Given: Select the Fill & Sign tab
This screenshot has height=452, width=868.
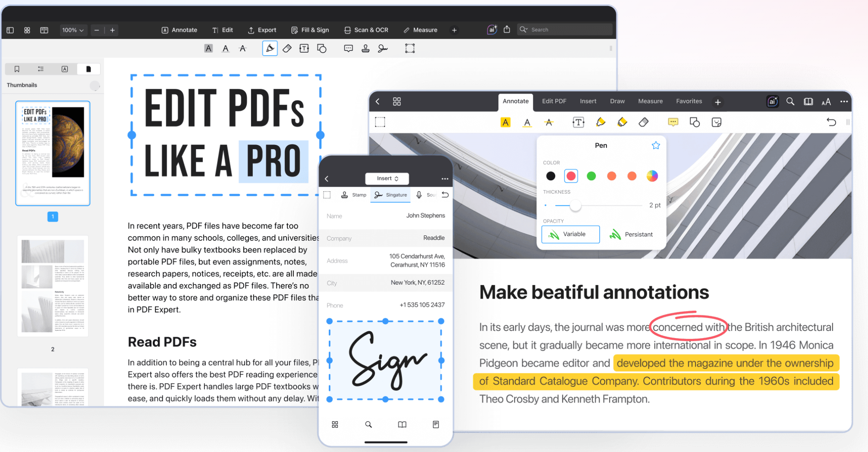Looking at the screenshot, I should (310, 30).
